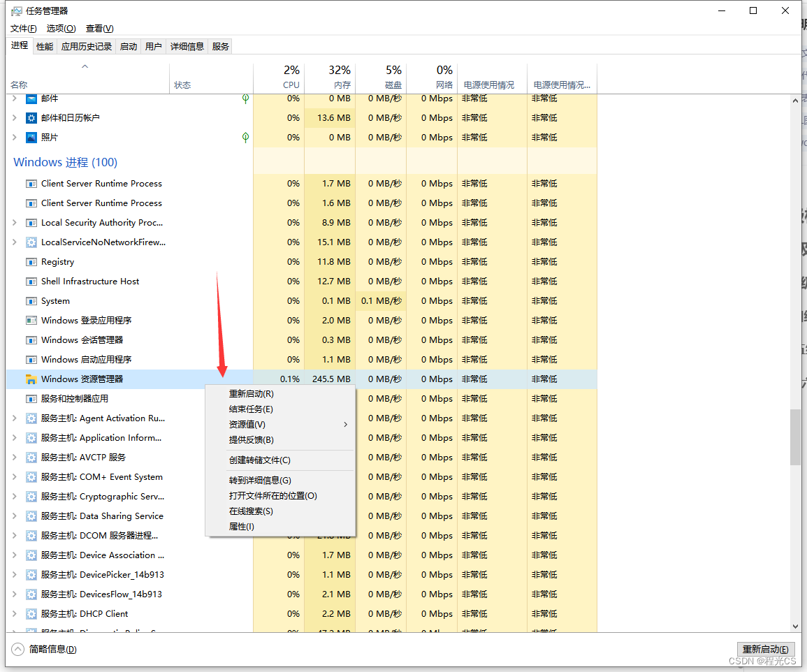Choose 提供反馈(B) in context menu
The width and height of the screenshot is (807, 672).
(280, 440)
